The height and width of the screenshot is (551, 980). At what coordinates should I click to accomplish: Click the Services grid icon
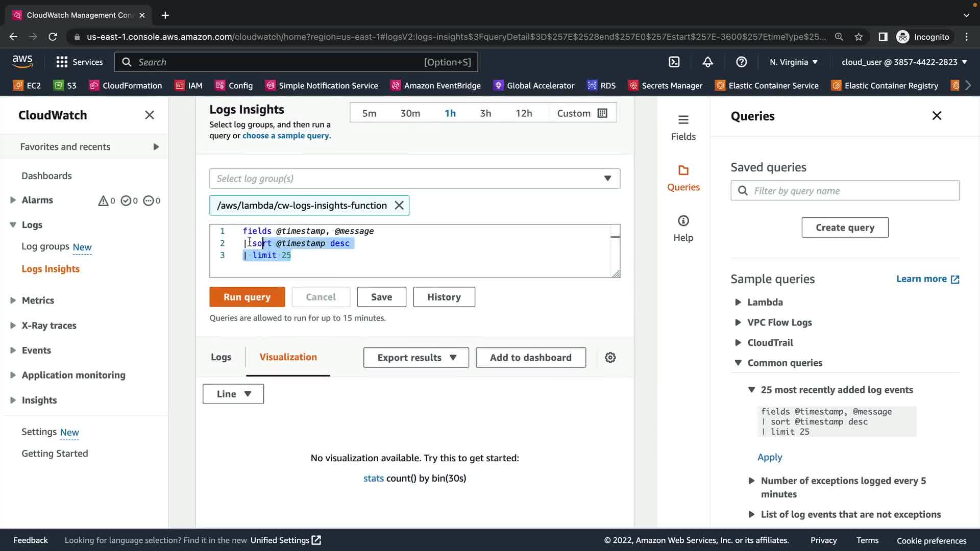pyautogui.click(x=62, y=62)
